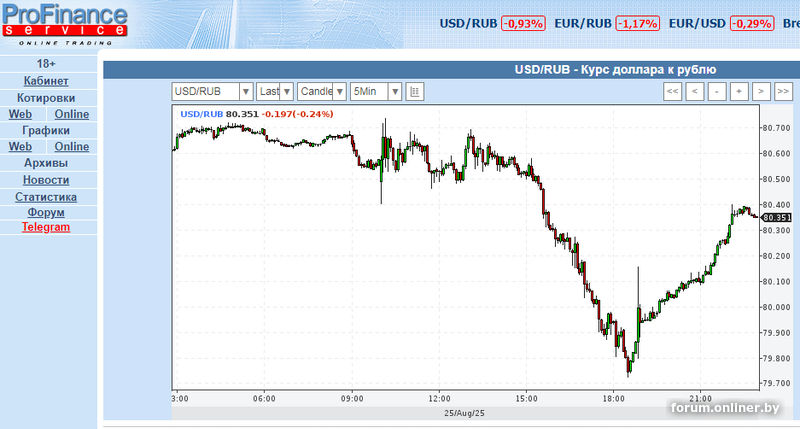Click the ProFinance Service logo

point(64,23)
